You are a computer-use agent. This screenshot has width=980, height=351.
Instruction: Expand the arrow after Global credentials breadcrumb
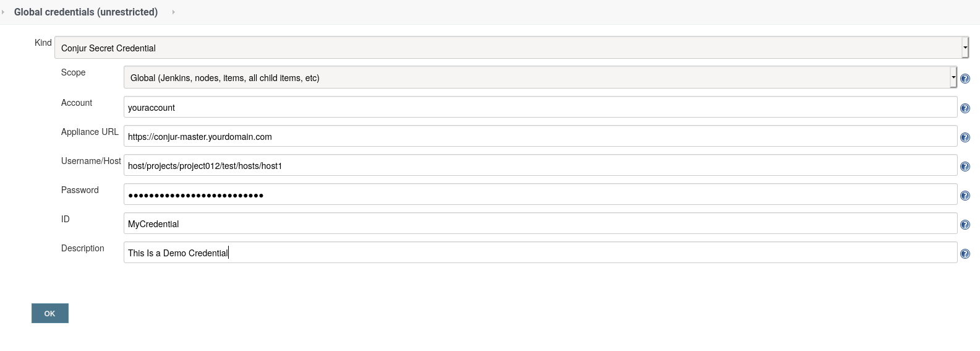tap(173, 12)
